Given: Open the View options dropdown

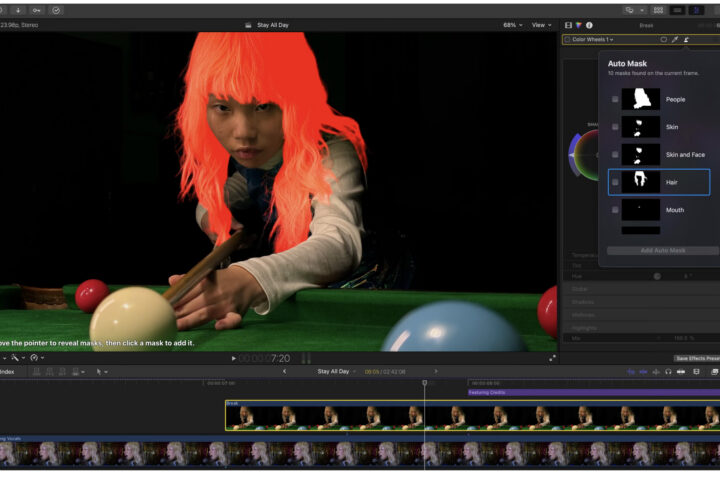Looking at the screenshot, I should point(541,25).
